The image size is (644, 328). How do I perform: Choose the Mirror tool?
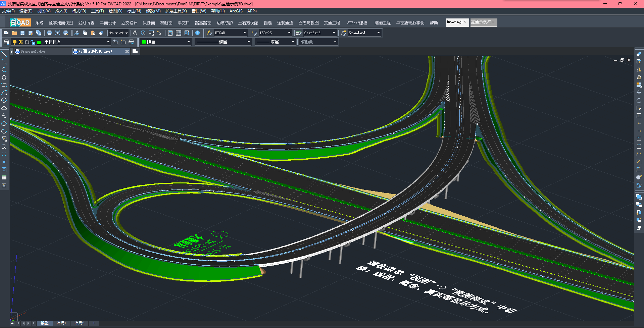pos(639,69)
